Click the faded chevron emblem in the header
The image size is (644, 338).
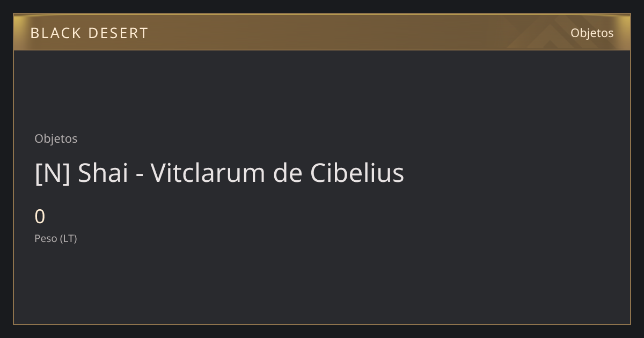547,33
